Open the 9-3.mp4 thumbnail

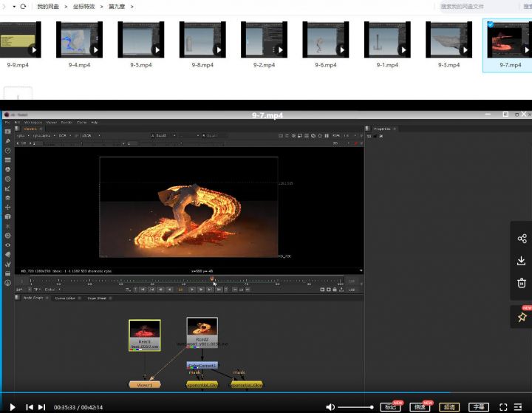tap(449, 40)
